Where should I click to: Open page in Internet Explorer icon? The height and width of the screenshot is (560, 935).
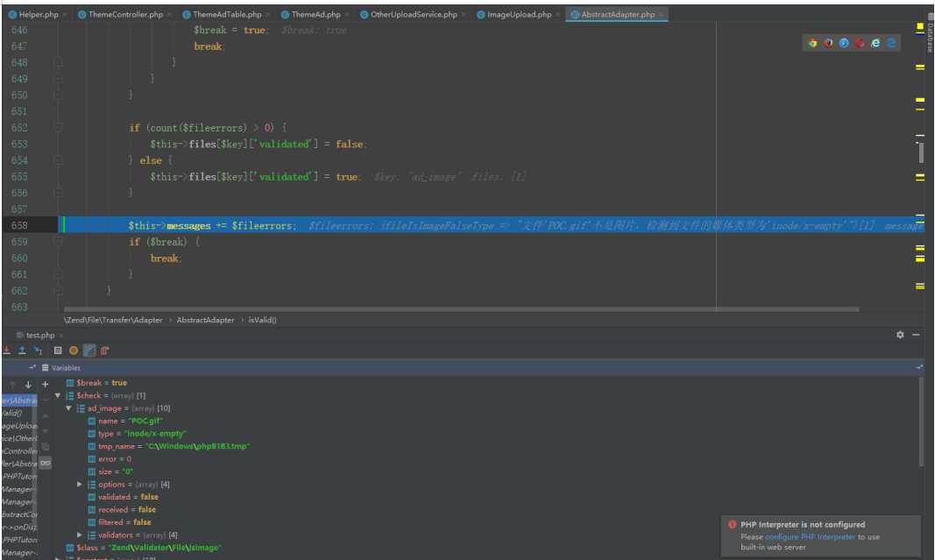point(875,43)
